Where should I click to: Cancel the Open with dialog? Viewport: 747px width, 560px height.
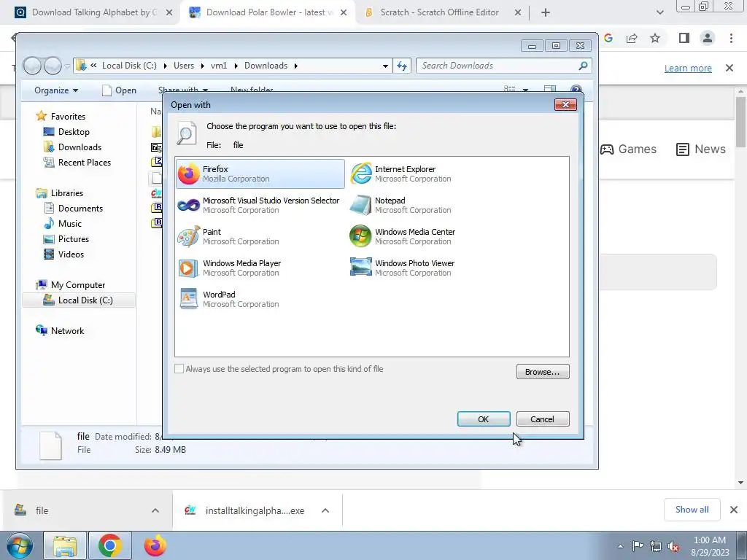pyautogui.click(x=543, y=419)
